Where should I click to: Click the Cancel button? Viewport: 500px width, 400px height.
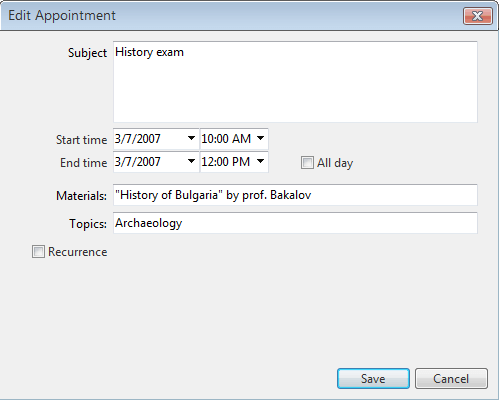click(451, 378)
